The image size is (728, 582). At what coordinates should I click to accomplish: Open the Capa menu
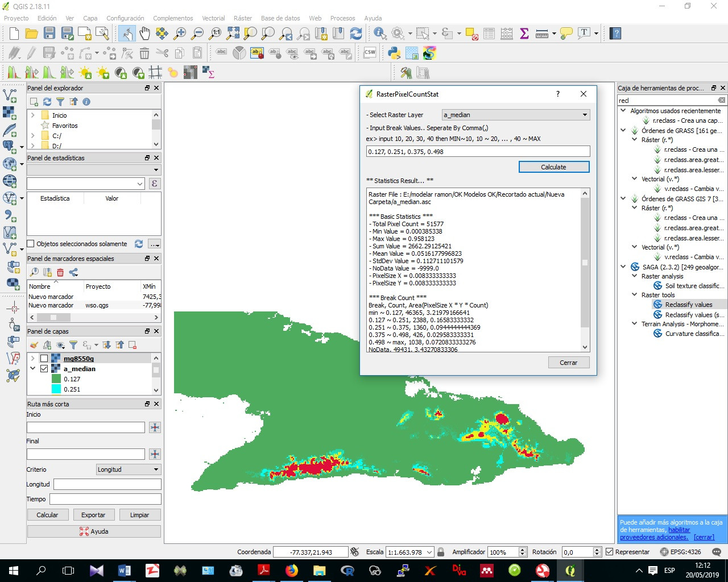[x=90, y=18]
